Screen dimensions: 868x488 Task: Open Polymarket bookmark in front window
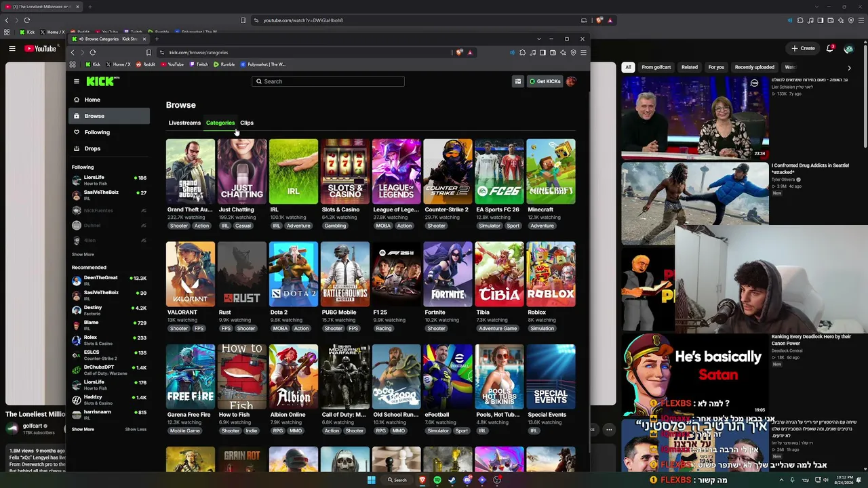(263, 64)
